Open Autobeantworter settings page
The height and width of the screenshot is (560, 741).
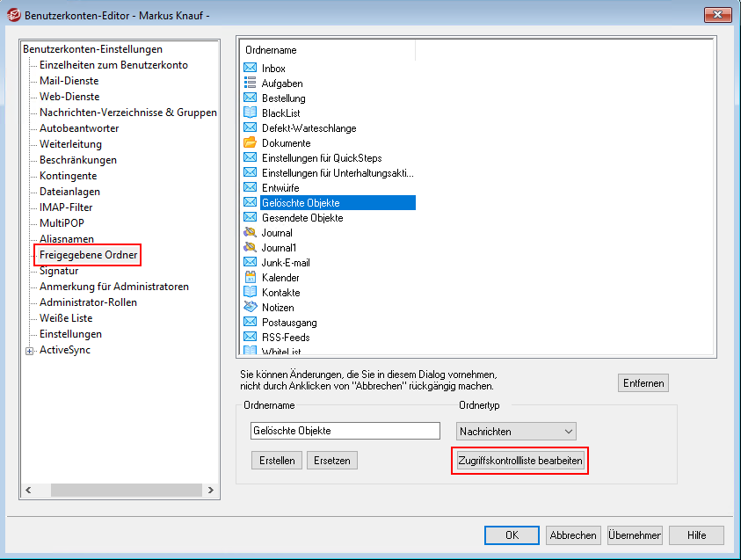[79, 128]
